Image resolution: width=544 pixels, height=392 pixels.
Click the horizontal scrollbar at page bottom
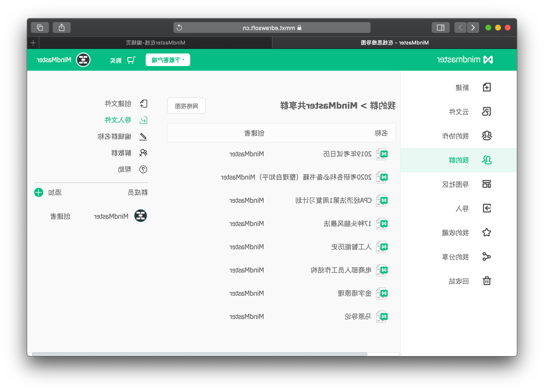199,354
